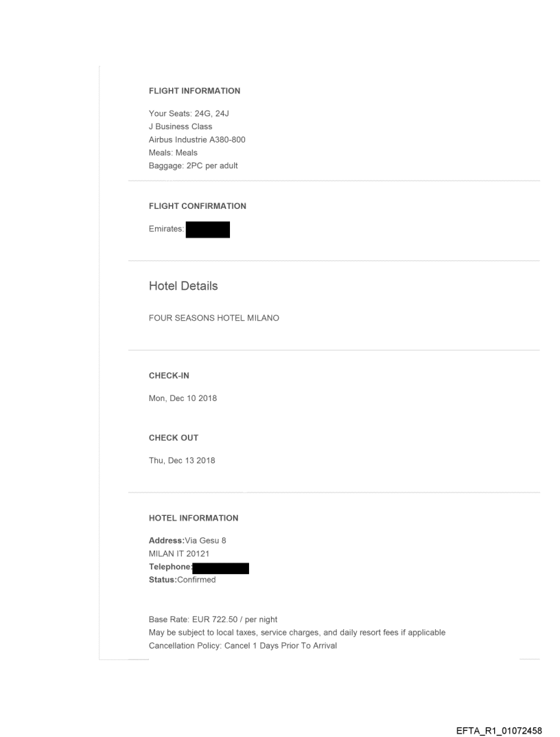Select the FOUR SEASONS HOTEL MILANO text
Screen dimensions: 560x737
click(x=213, y=318)
